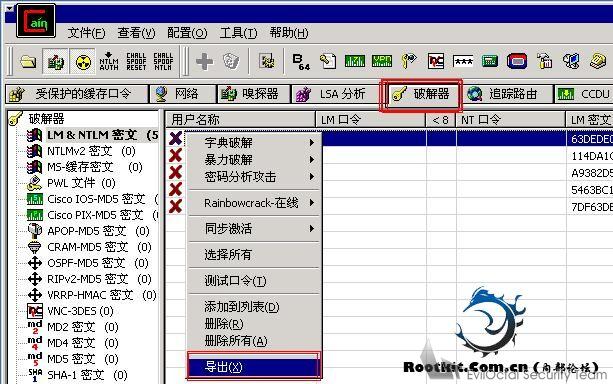Select VRRP-HMAC 密文 in tree
Image resolution: width=613 pixels, height=384 pixels.
tap(101, 295)
